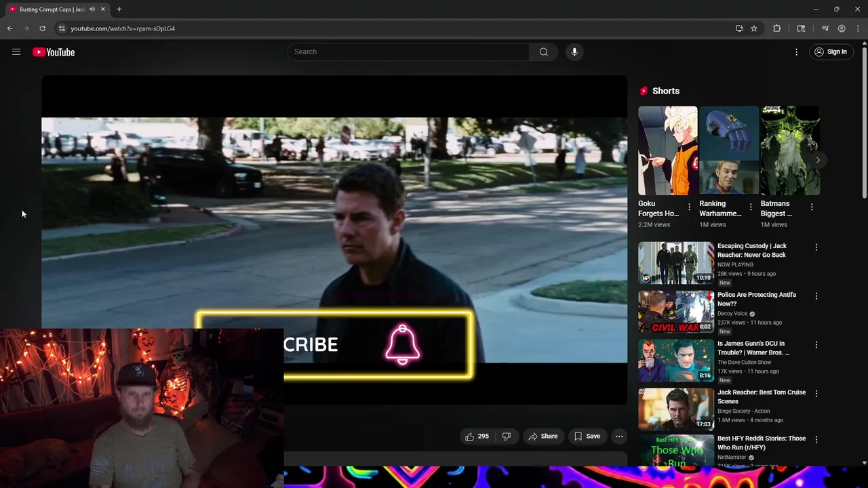The image size is (868, 488).
Task: Open Best HFY Those Who Run thumbnail
Action: pyautogui.click(x=676, y=450)
